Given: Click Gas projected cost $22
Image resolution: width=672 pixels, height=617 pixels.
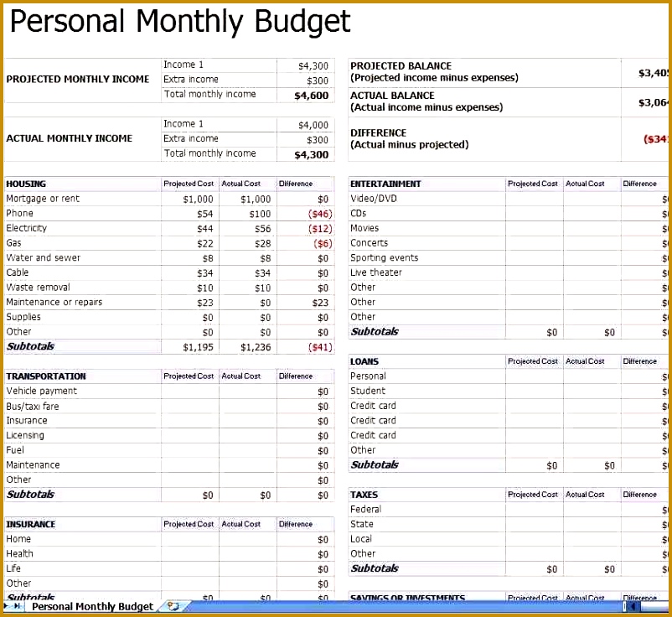Looking at the screenshot, I should 204,244.
